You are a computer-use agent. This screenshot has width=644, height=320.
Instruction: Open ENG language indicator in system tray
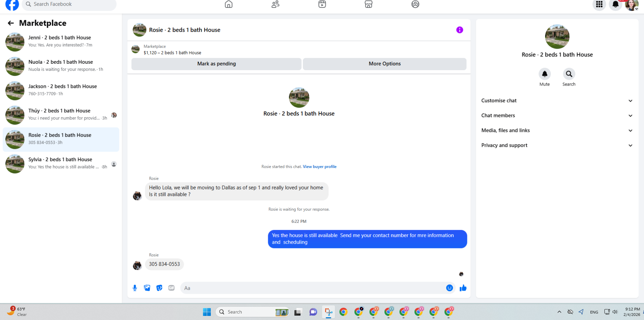[594, 312]
